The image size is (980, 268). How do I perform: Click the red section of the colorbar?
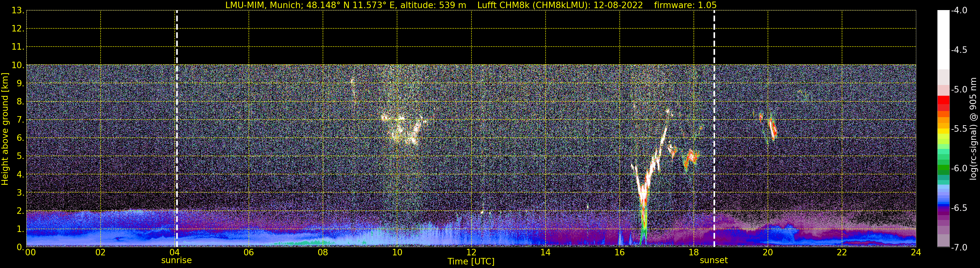pyautogui.click(x=943, y=103)
